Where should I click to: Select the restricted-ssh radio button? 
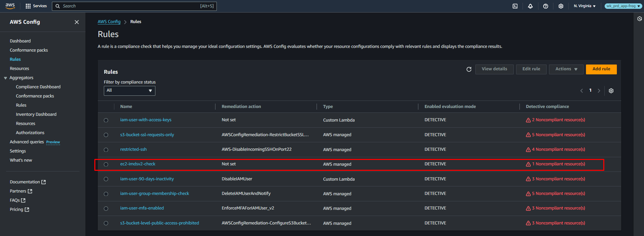point(106,150)
